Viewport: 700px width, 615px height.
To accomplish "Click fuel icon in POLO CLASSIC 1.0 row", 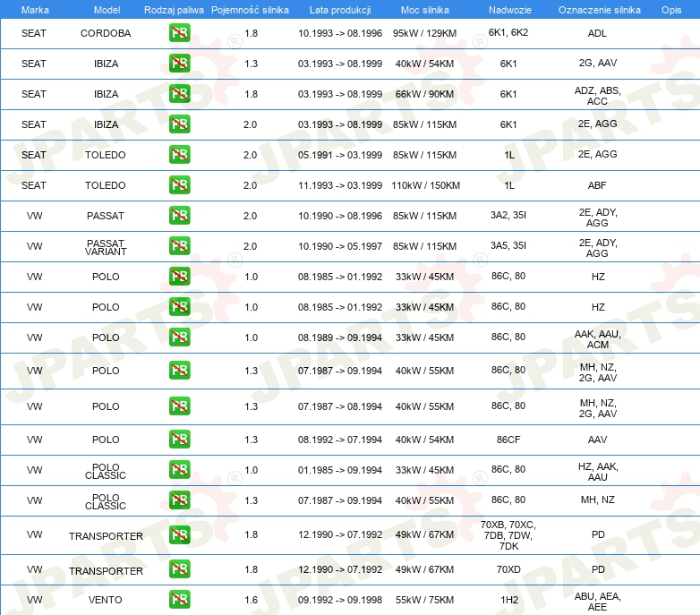I will pyautogui.click(x=179, y=469).
